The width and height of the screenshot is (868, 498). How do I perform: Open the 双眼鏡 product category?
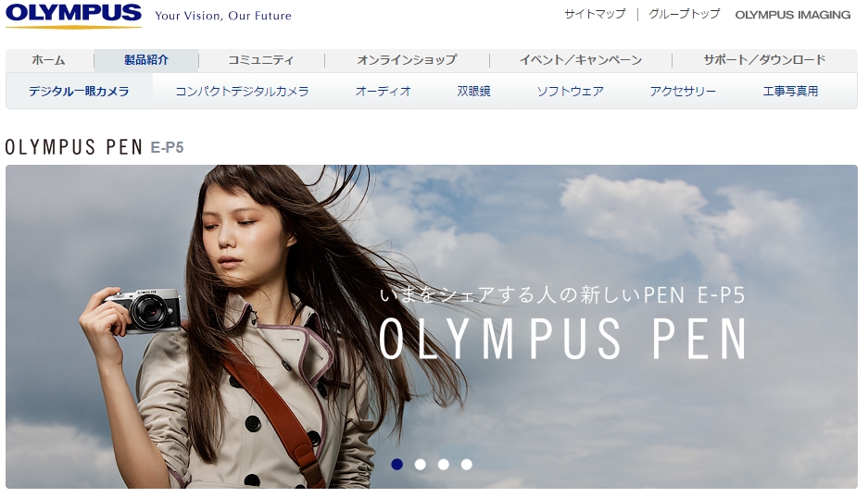click(473, 92)
